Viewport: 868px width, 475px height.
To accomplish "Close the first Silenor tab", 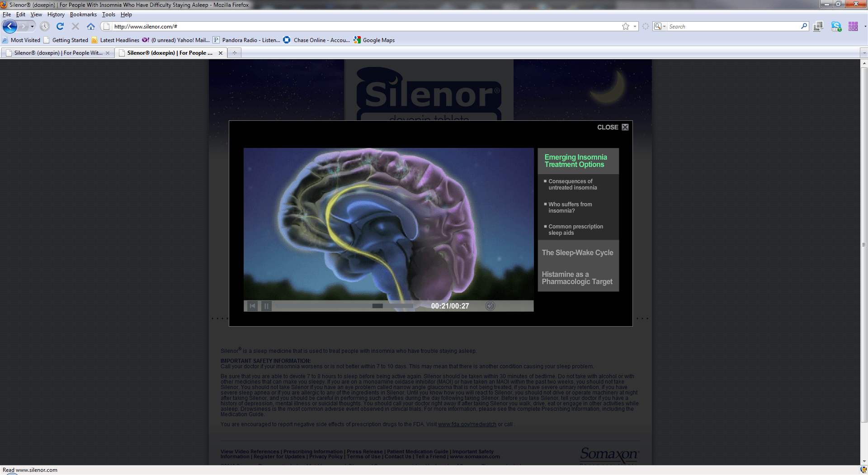I will (x=108, y=53).
